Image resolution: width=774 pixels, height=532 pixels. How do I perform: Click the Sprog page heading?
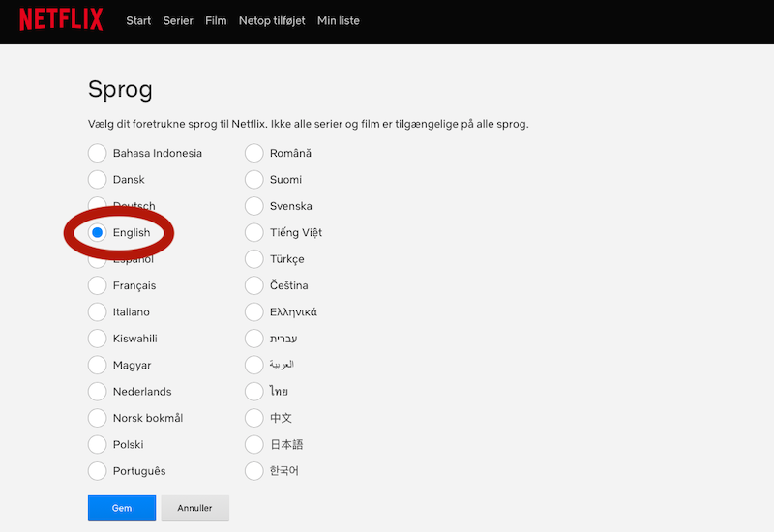point(120,90)
